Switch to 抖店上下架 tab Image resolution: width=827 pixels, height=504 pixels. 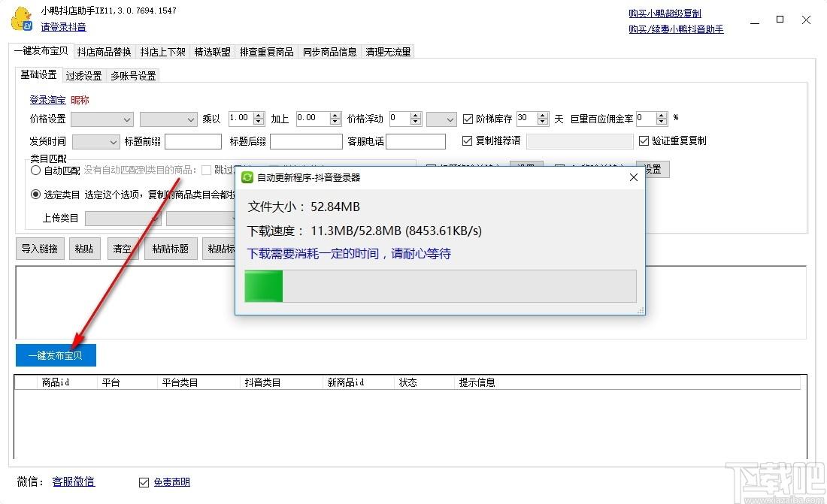[x=162, y=52]
